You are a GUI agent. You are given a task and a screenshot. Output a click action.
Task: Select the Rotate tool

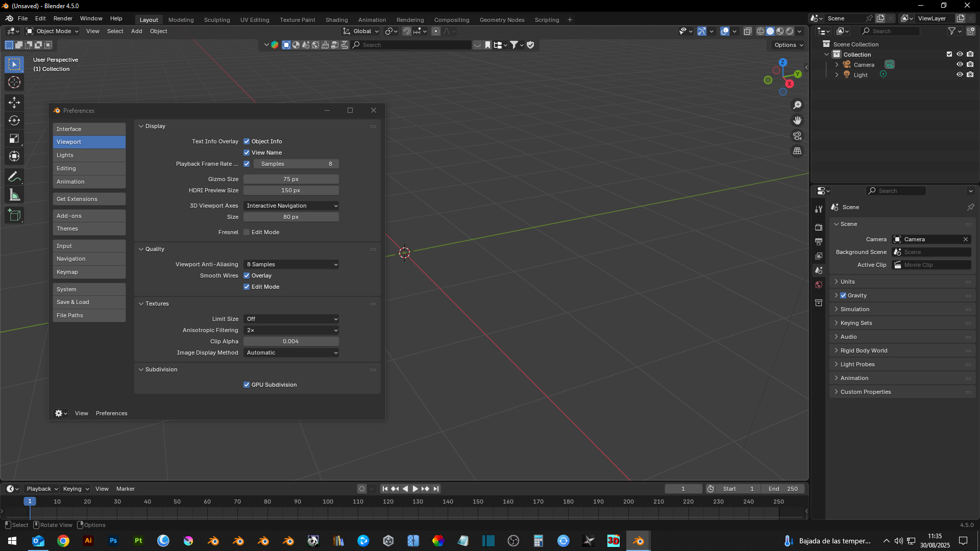(x=14, y=120)
